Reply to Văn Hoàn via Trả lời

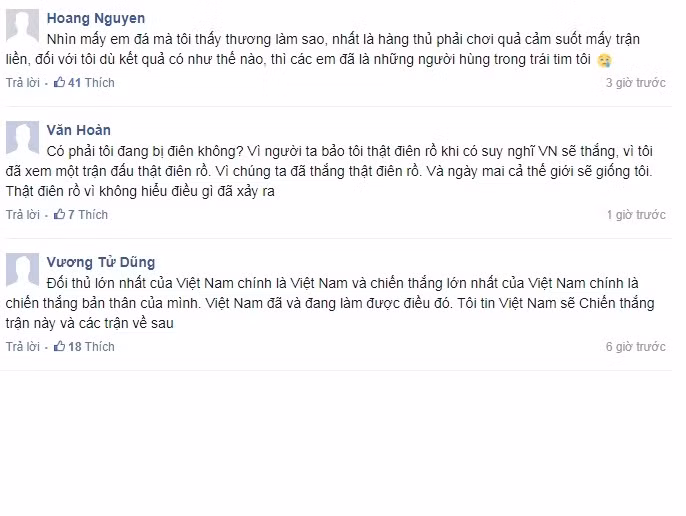pos(23,214)
